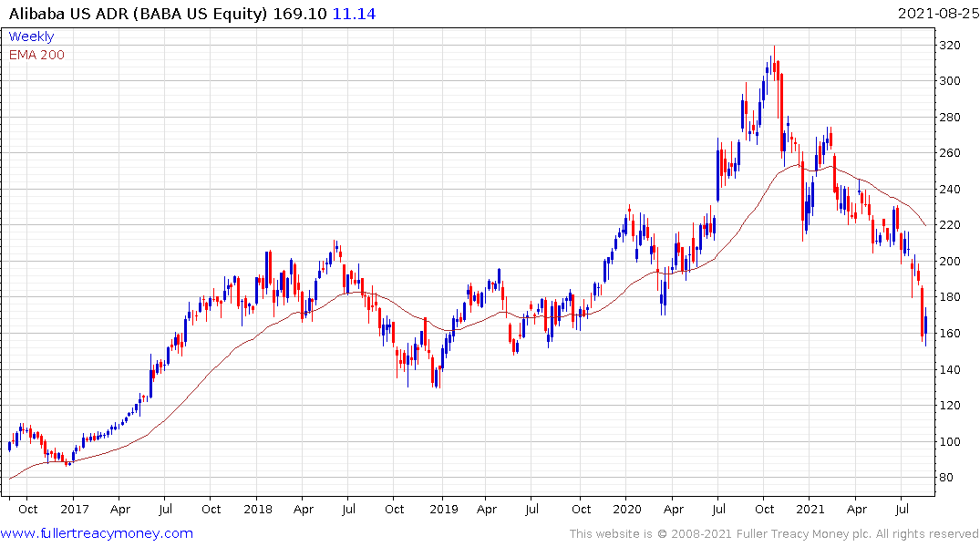Screen dimensions: 980x547
Task: Click the 160 price axis label
Action: pyautogui.click(x=950, y=333)
